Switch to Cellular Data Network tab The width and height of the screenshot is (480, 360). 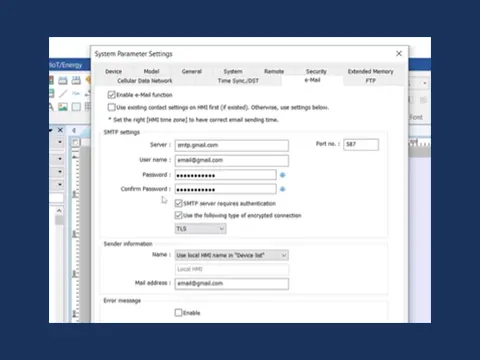click(x=145, y=81)
